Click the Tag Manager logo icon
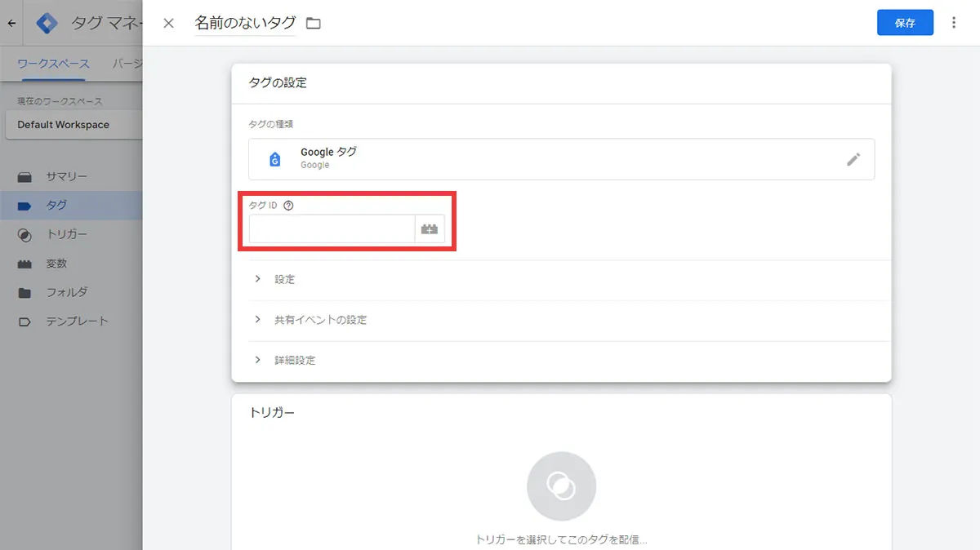980x550 pixels. 48,23
